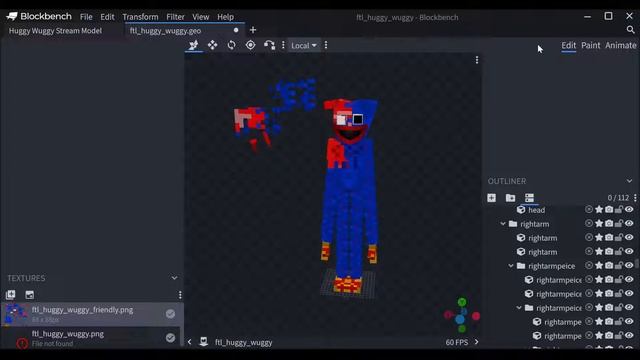Open the Edit menu
Image resolution: width=640 pixels, height=360 pixels.
pyautogui.click(x=107, y=17)
